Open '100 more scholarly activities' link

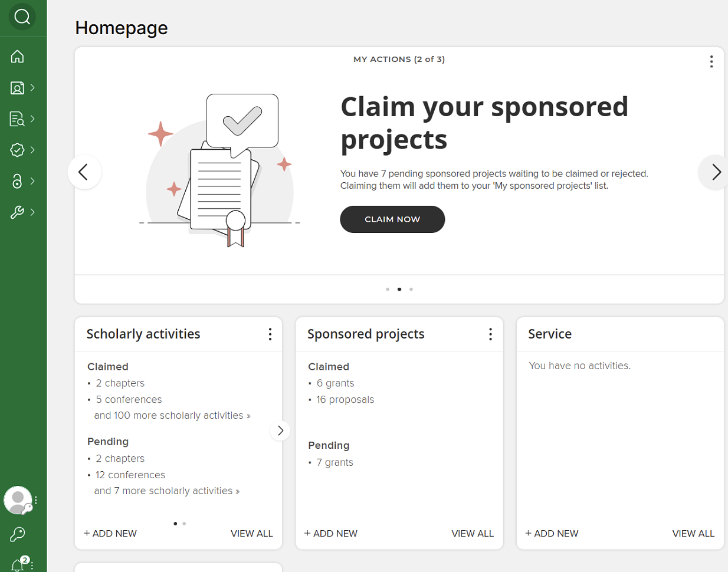pos(172,416)
